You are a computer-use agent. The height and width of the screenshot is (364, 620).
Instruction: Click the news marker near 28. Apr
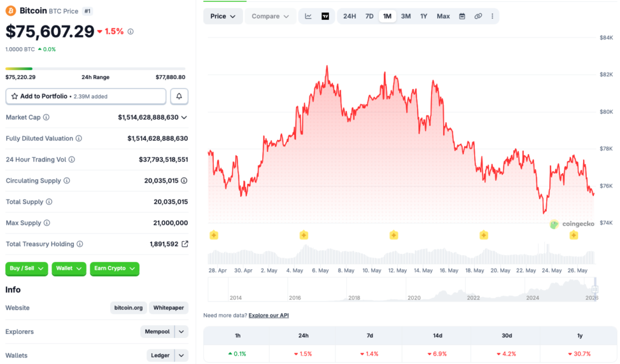214,235
